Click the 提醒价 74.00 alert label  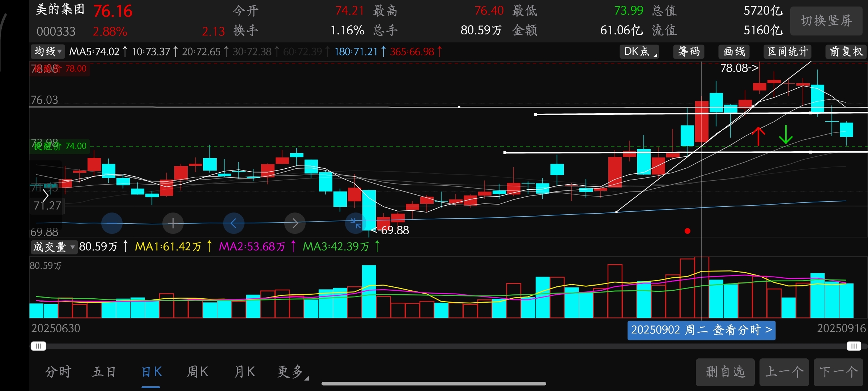(60, 146)
